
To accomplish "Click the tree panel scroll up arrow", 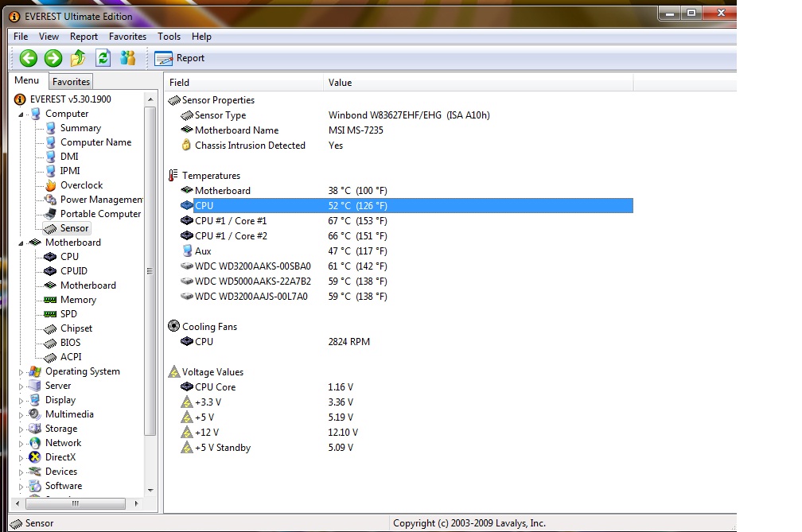I will point(150,99).
